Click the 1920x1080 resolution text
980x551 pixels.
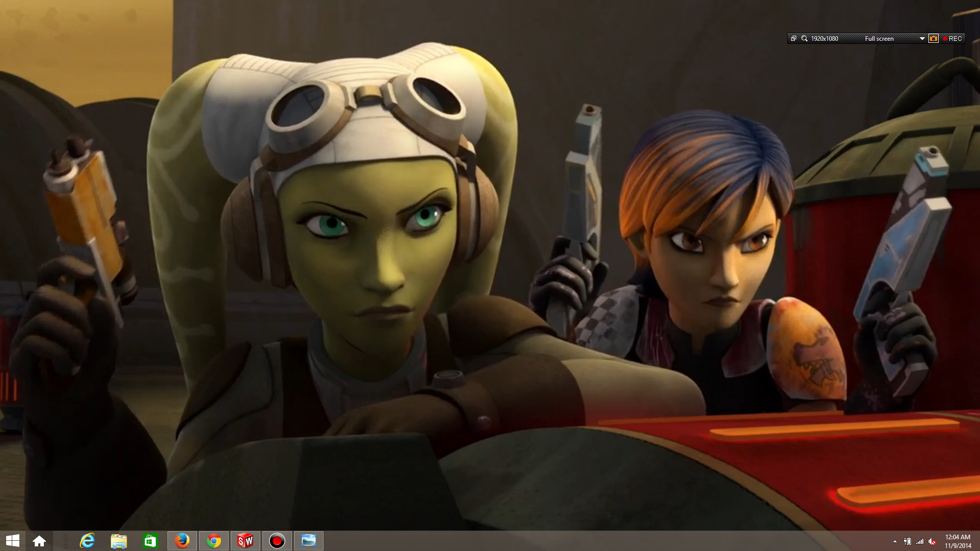click(824, 39)
